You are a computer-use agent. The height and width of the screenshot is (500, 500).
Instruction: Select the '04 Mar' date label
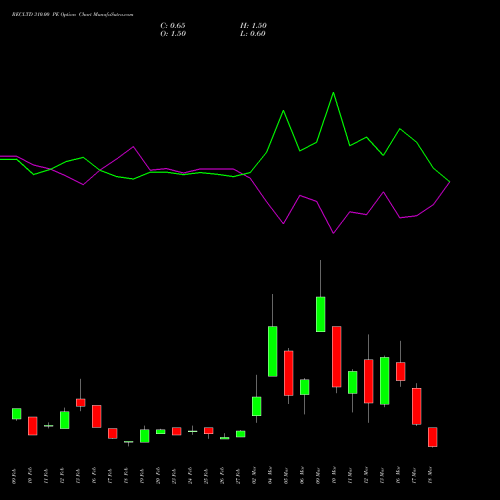click(270, 475)
